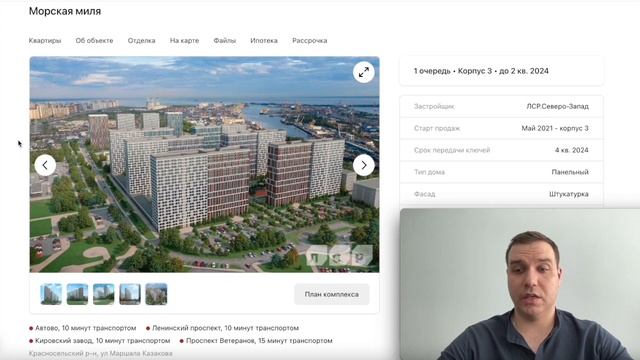Click the main complex render image
Screen dimensions: 640x360
pyautogui.click(x=204, y=164)
